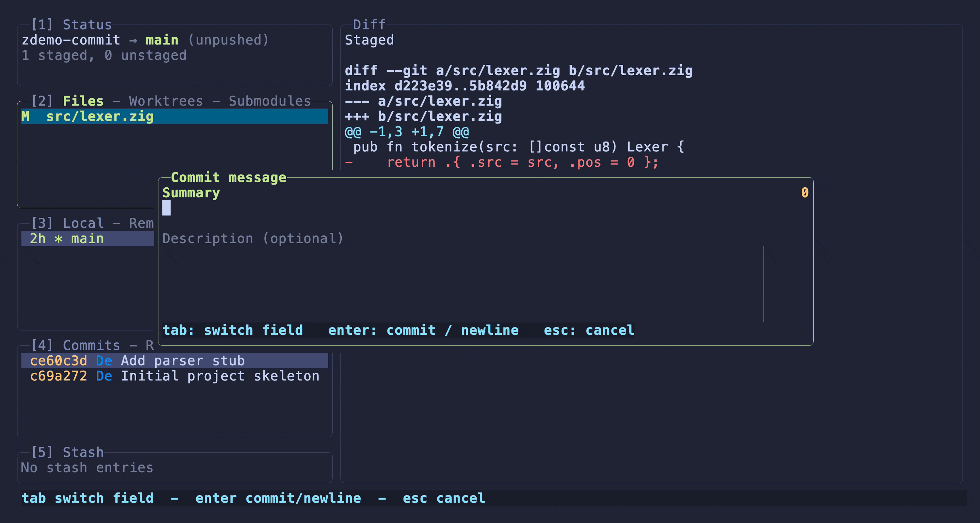Click the esc: cancel hint in dialog
Viewport: 980px width, 523px height.
(589, 330)
